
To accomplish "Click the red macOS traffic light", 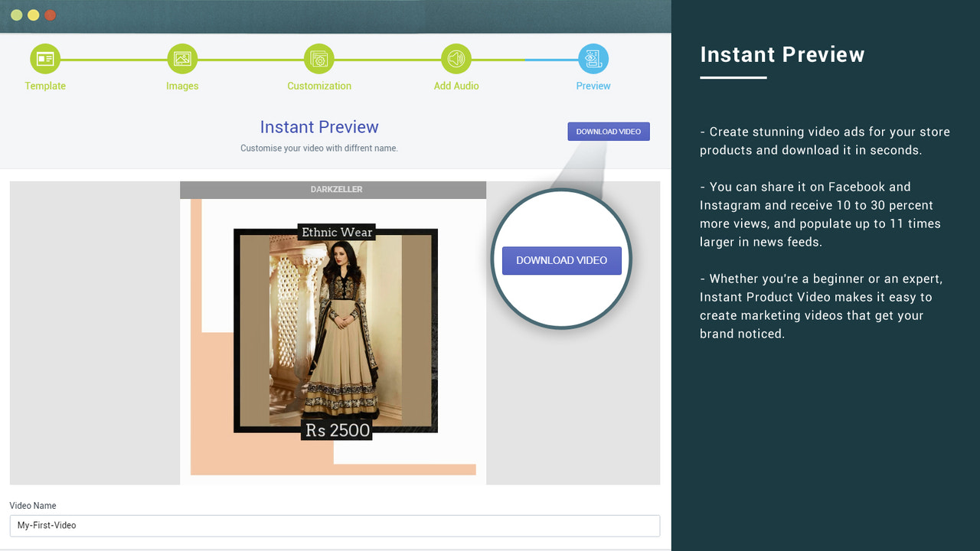I will click(x=50, y=14).
